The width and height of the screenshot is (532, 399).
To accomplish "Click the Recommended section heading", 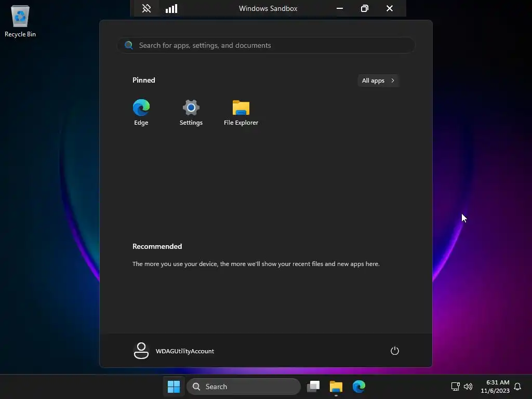I will [x=157, y=246].
